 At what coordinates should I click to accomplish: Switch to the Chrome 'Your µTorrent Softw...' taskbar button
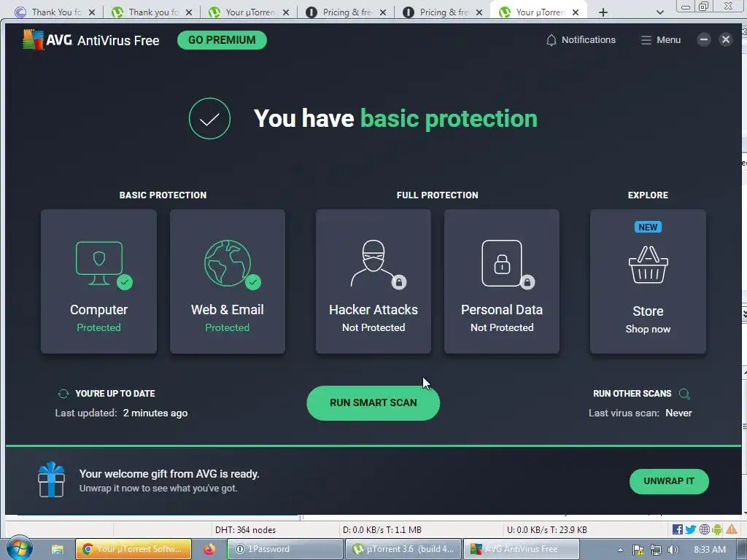[133, 549]
